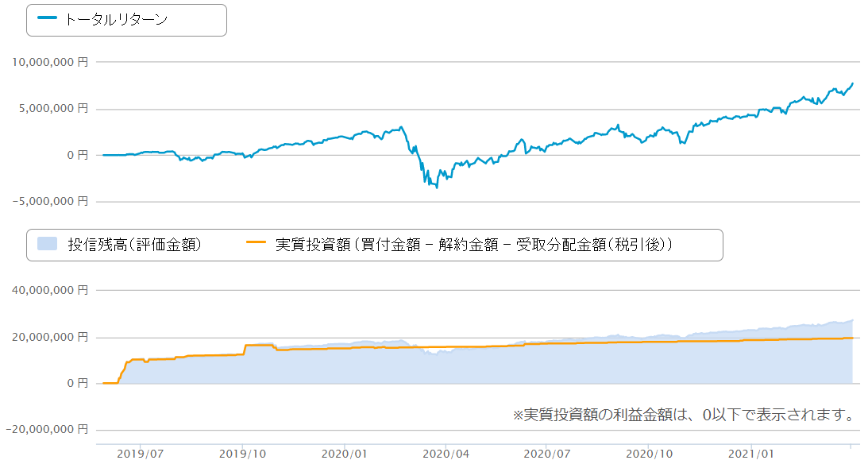Click the orange line marker for 実質投資額
Image resolution: width=868 pixels, height=464 pixels.
tap(257, 245)
